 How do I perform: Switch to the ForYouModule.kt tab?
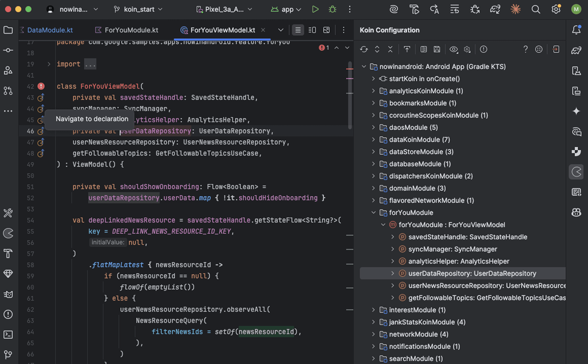tap(131, 30)
